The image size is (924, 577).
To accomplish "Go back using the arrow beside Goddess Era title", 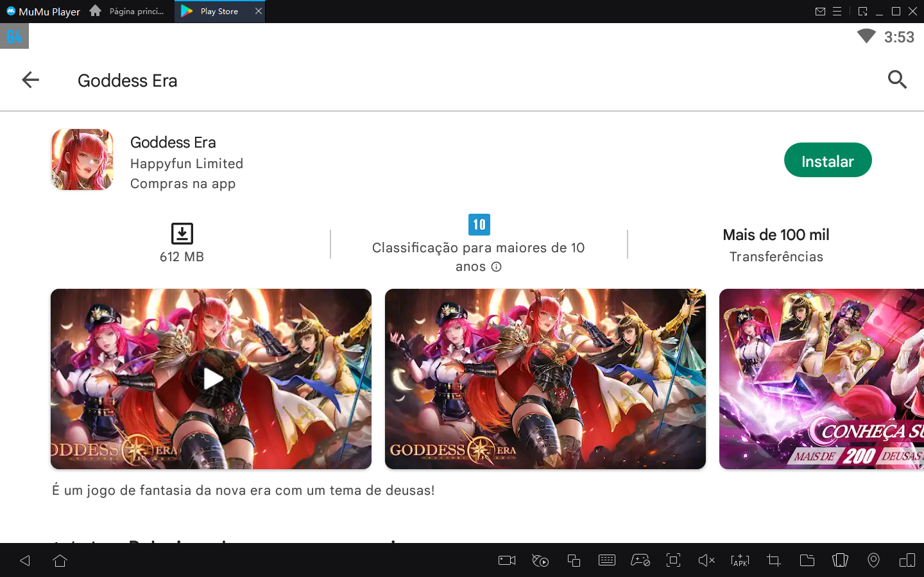I will (31, 80).
